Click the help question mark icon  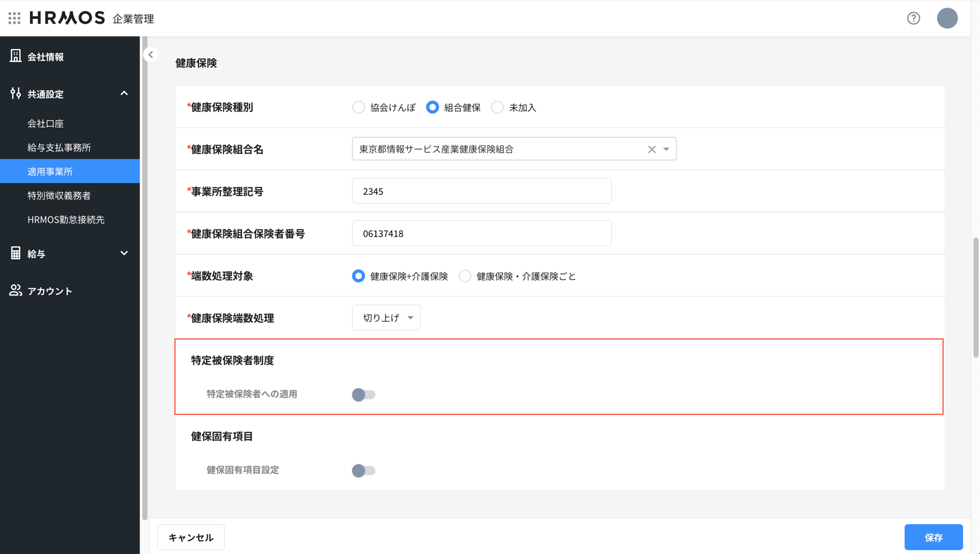click(x=913, y=19)
